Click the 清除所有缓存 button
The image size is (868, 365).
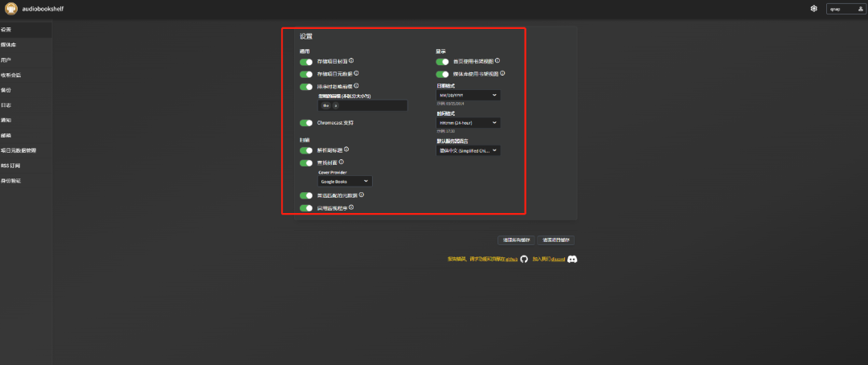[x=516, y=240]
